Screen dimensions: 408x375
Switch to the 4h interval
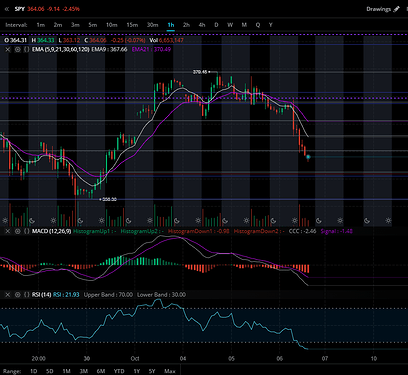202,25
